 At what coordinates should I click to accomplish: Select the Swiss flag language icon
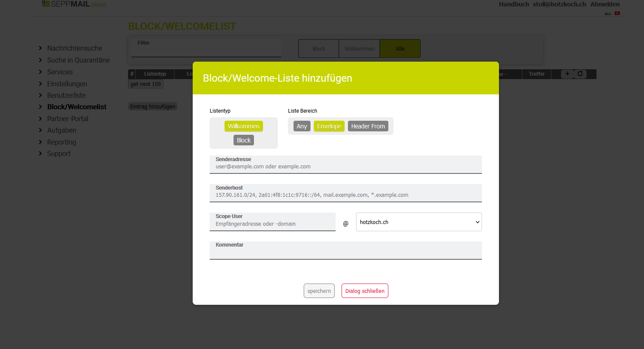[617, 13]
